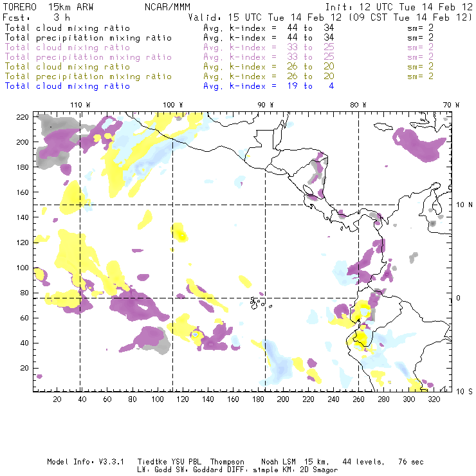Screen dimensions: 476x476
Task: Select blue "Total cloud mixing ratio" legend row
Action: pyautogui.click(x=68, y=86)
